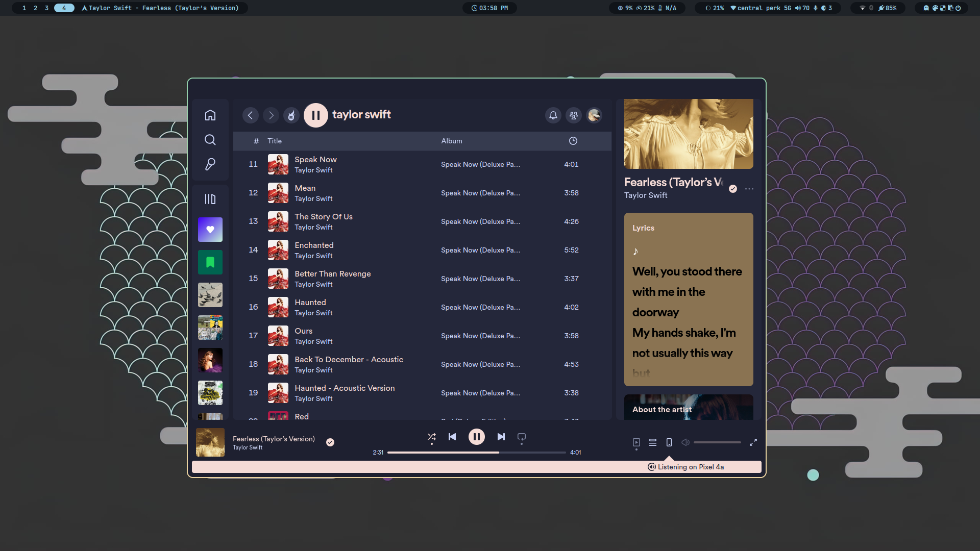Image resolution: width=980 pixels, height=551 pixels.
Task: Open the user profile avatar menu
Action: [594, 115]
